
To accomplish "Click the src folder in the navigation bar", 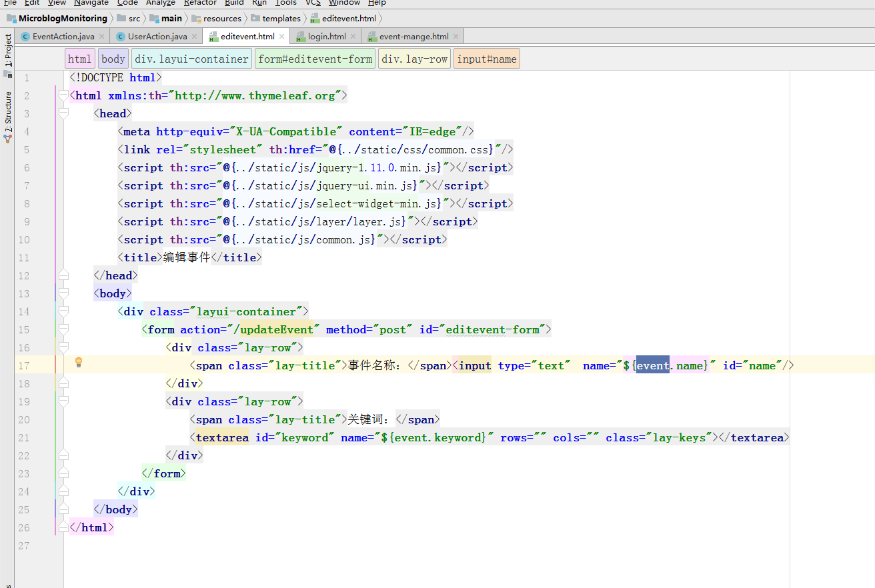I will coord(129,18).
